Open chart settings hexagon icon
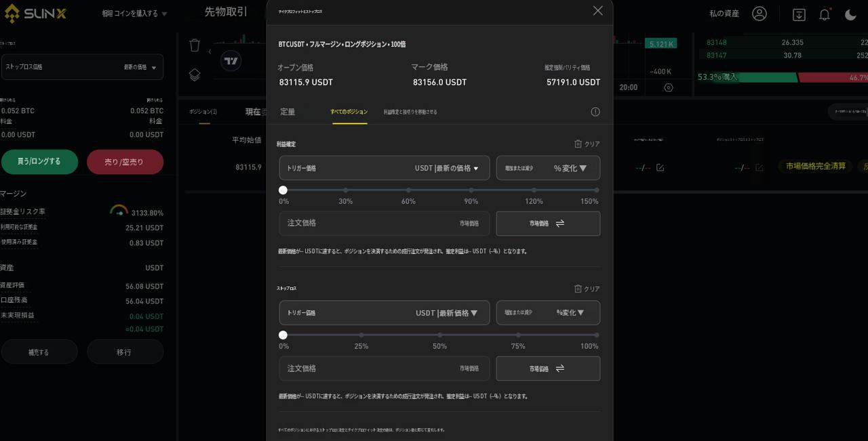 669,87
